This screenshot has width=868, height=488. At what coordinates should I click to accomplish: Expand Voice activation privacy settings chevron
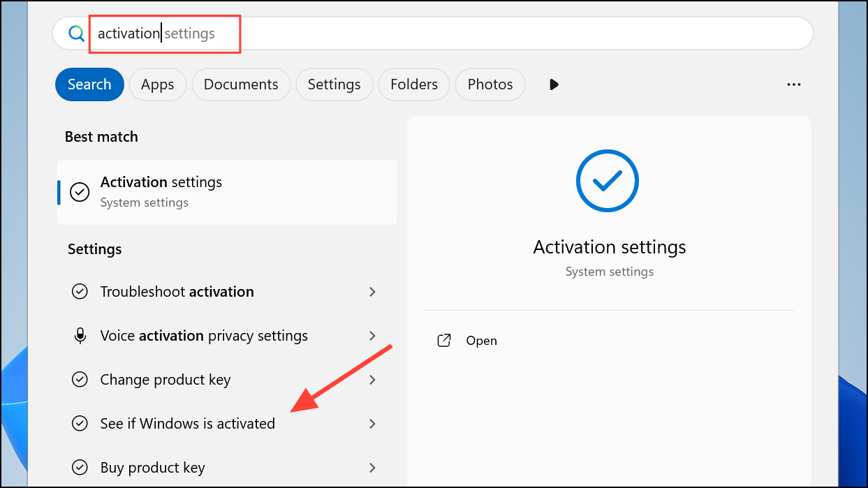[x=372, y=336]
